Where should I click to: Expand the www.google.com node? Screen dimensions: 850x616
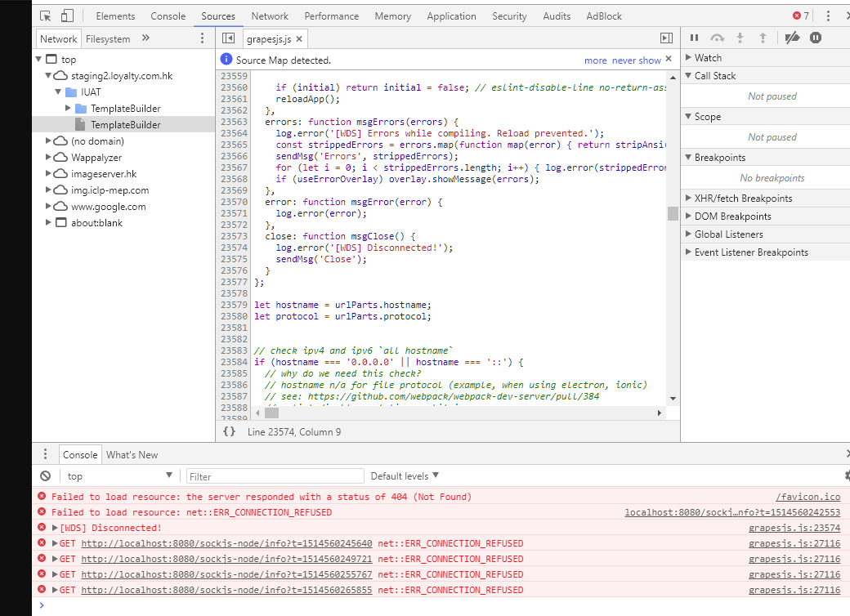(48, 205)
